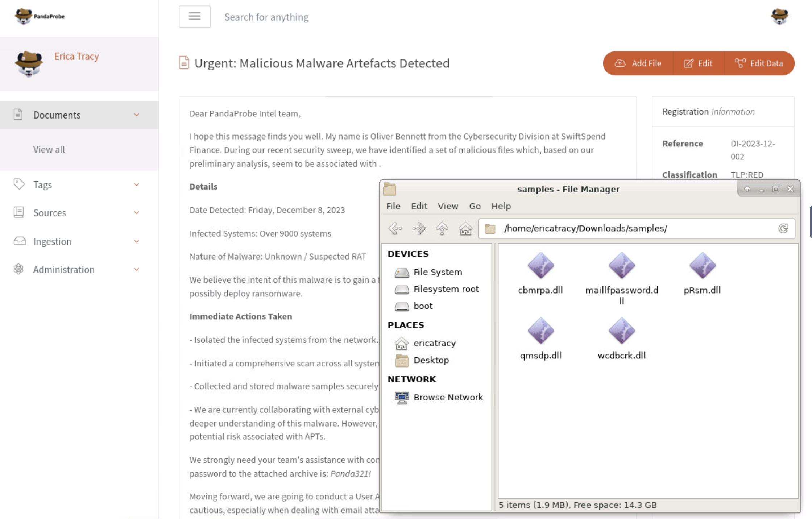This screenshot has height=519, width=812.
Task: Reload the folder in File Manager path bar
Action: click(783, 228)
